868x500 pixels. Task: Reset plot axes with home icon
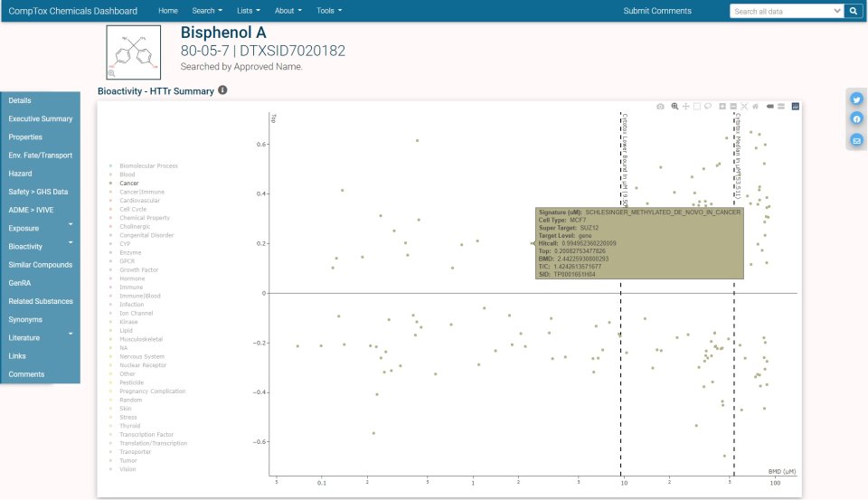pos(755,107)
